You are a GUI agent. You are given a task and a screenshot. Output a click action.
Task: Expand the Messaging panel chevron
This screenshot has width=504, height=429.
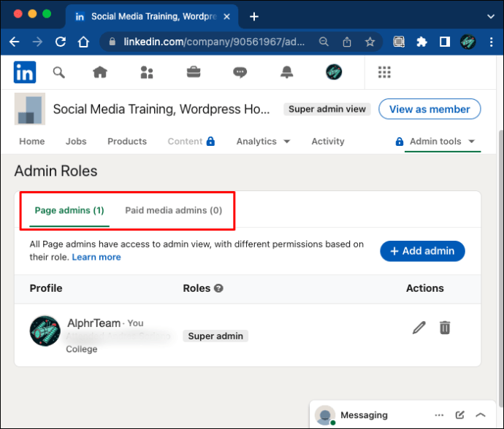coord(481,415)
